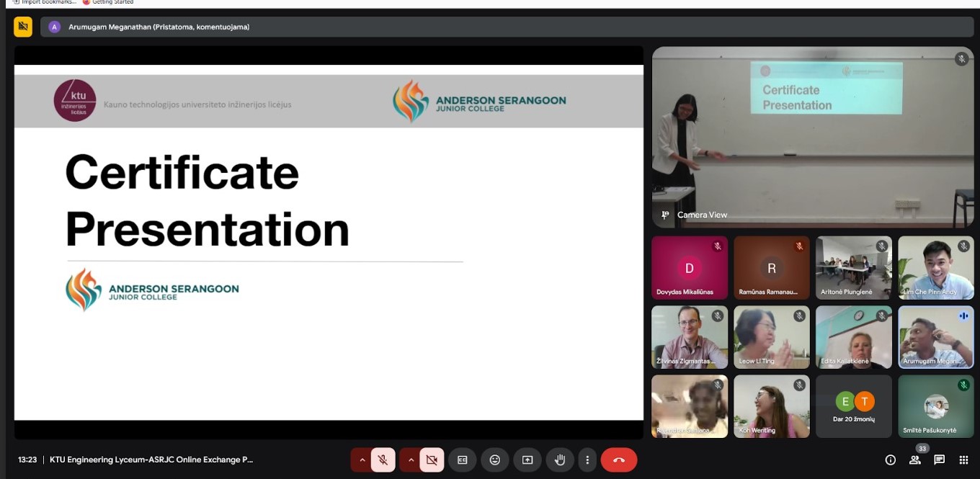Click muted mic icon on Koh Wenting tile
This screenshot has width=980, height=479.
[x=799, y=385]
